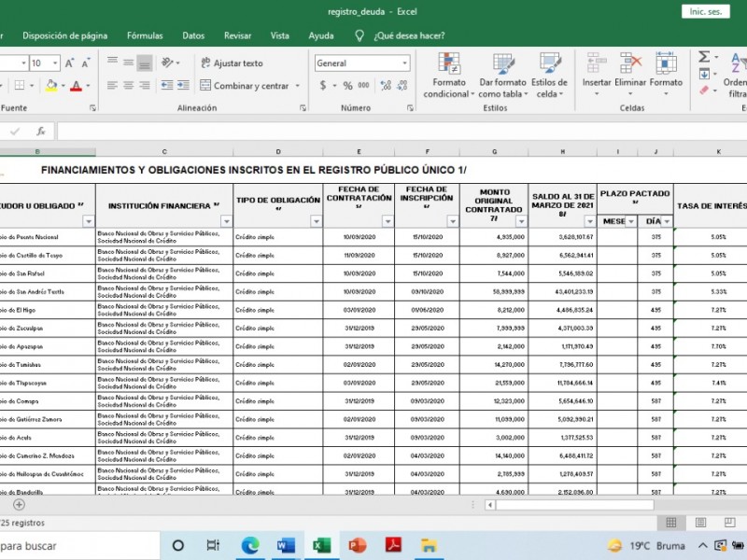Open File Explorer from the taskbar
Image resolution: width=747 pixels, height=560 pixels.
429,545
